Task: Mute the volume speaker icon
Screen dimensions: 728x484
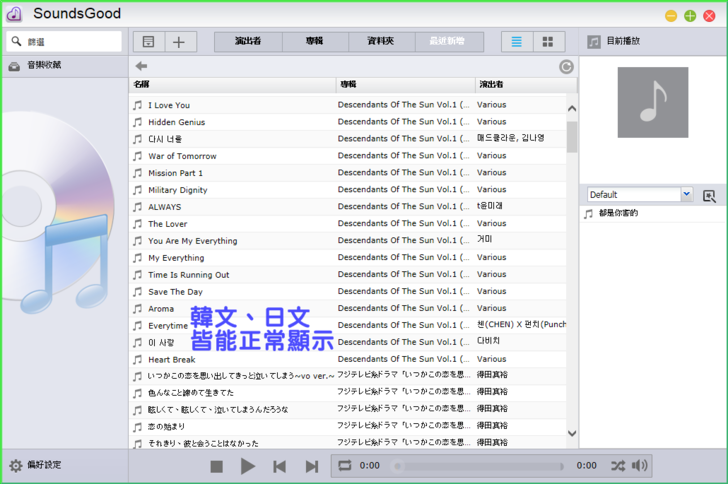Action: click(640, 466)
